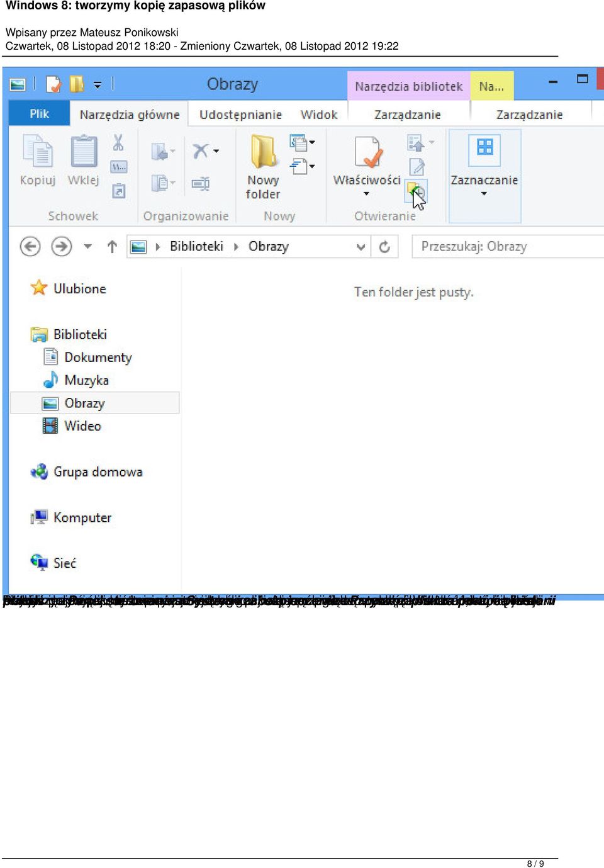This screenshot has width=604, height=868.
Task: Click the Edit pencil icon in Otwieranie
Action: (x=417, y=167)
